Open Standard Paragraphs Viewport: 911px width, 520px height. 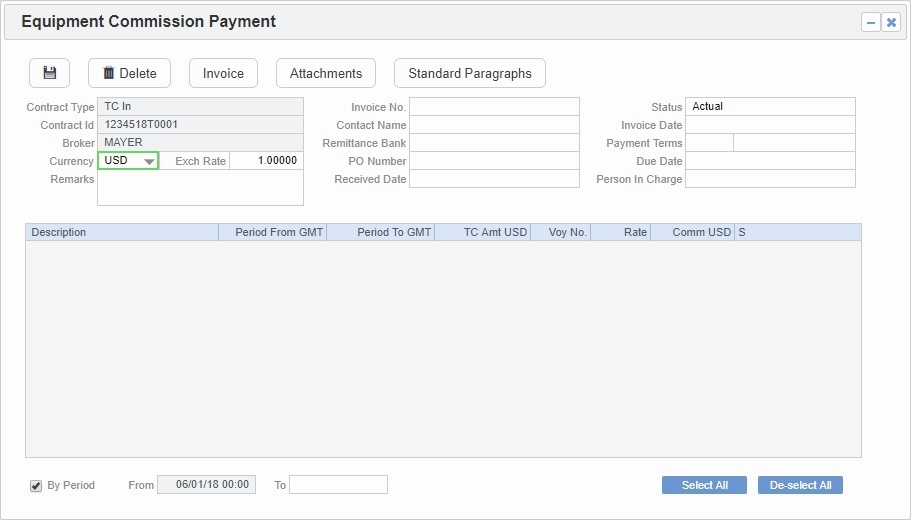click(470, 73)
